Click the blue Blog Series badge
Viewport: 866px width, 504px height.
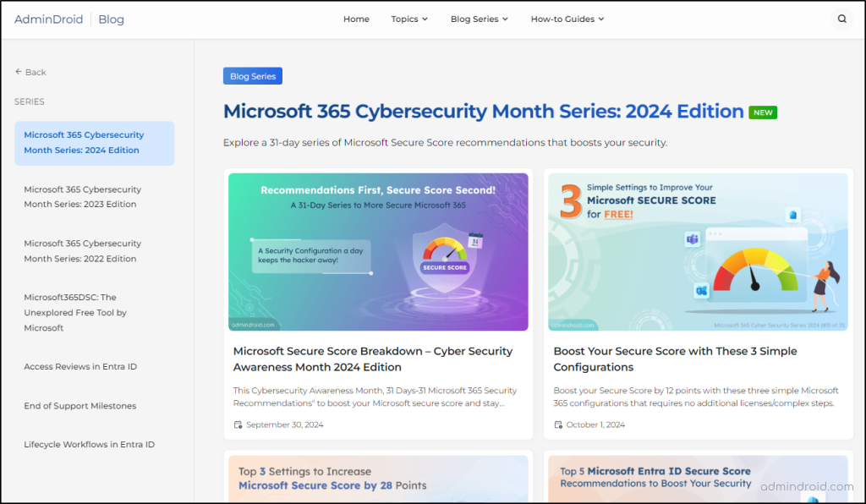click(x=252, y=75)
